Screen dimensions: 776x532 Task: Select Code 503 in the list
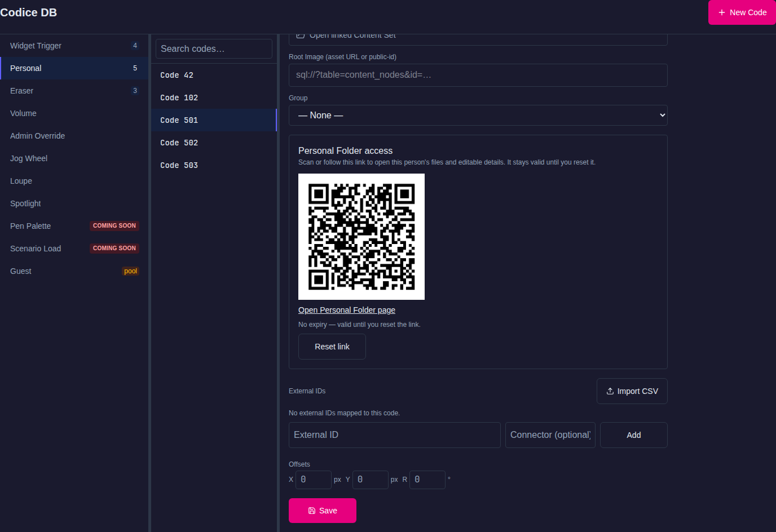[214, 165]
